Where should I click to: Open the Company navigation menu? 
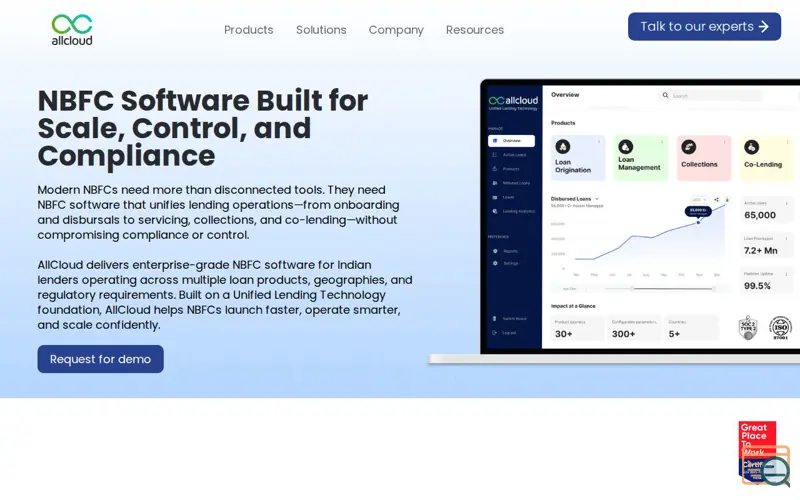tap(396, 30)
